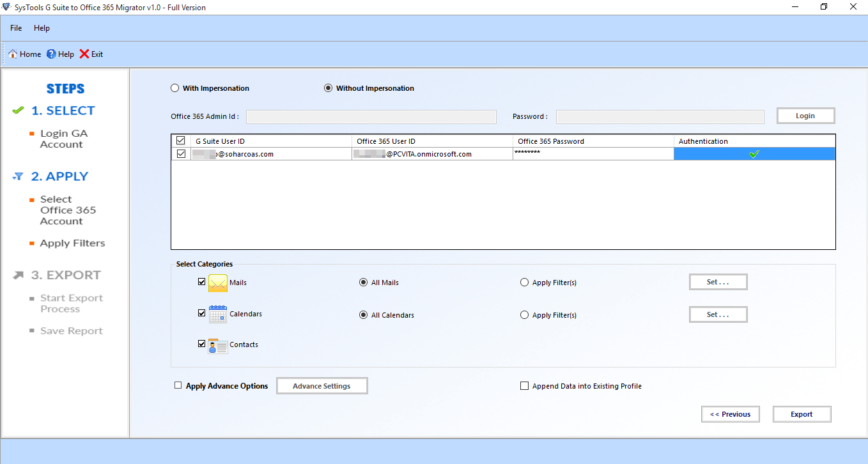Click the @PCVITA.onmicrosoft.com user ID cell
The width and height of the screenshot is (868, 464).
click(432, 154)
